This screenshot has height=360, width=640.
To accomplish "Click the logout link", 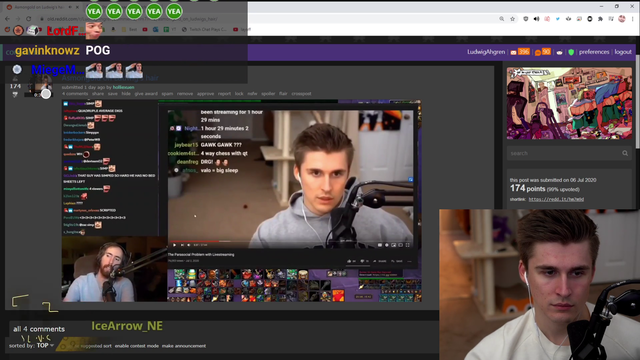I will 623,52.
